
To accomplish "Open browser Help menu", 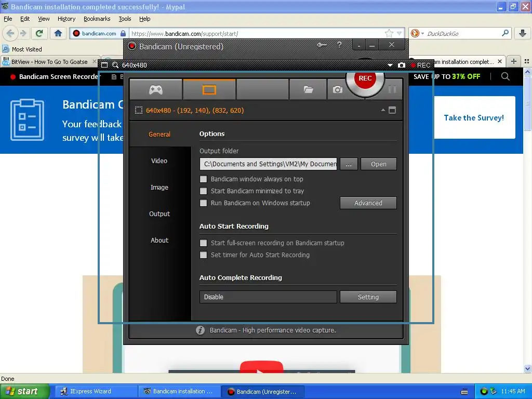I will pos(144,19).
